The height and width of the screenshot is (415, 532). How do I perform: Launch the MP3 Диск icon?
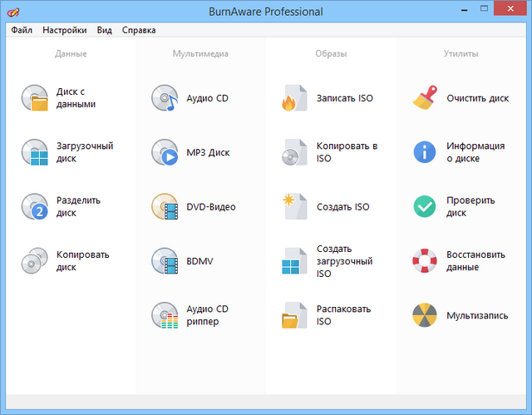pos(165,152)
